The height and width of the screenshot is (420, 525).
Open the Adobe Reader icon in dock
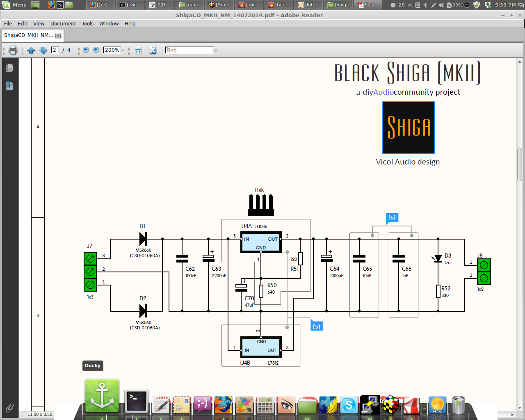click(x=412, y=405)
